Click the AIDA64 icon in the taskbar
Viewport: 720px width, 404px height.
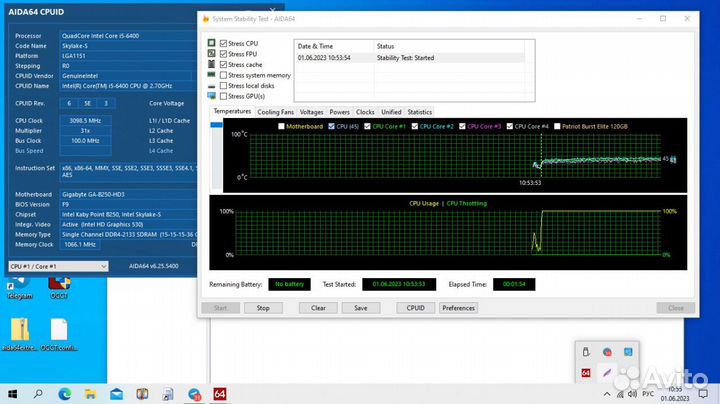coord(219,394)
